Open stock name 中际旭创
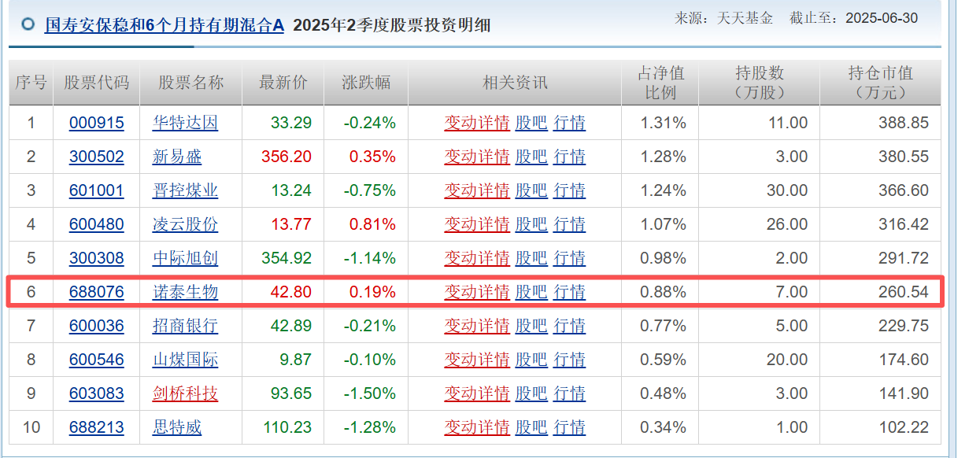Viewport: 980px width, 458px height. click(185, 258)
